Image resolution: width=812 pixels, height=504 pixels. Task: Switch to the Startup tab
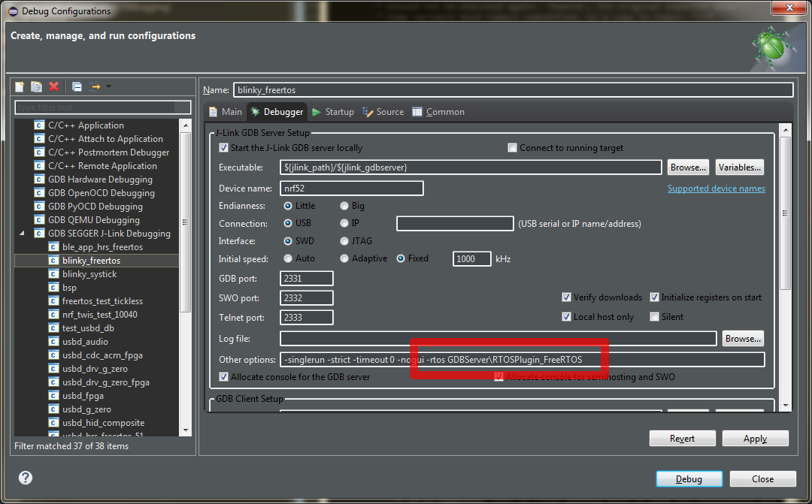[x=333, y=112]
